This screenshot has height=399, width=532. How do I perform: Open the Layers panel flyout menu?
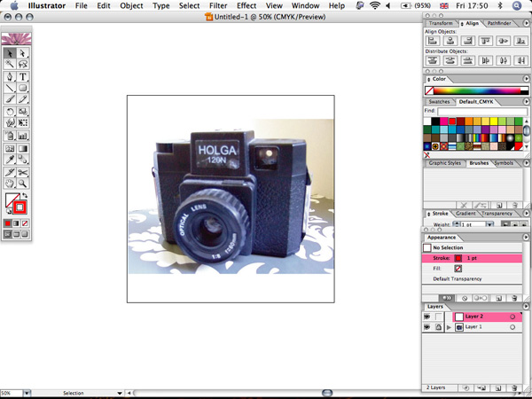(526, 307)
